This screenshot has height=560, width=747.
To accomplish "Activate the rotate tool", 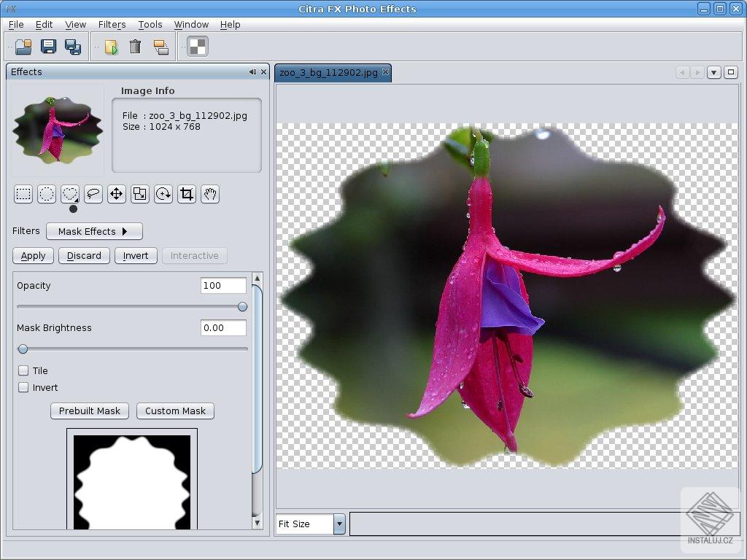I will coord(163,194).
